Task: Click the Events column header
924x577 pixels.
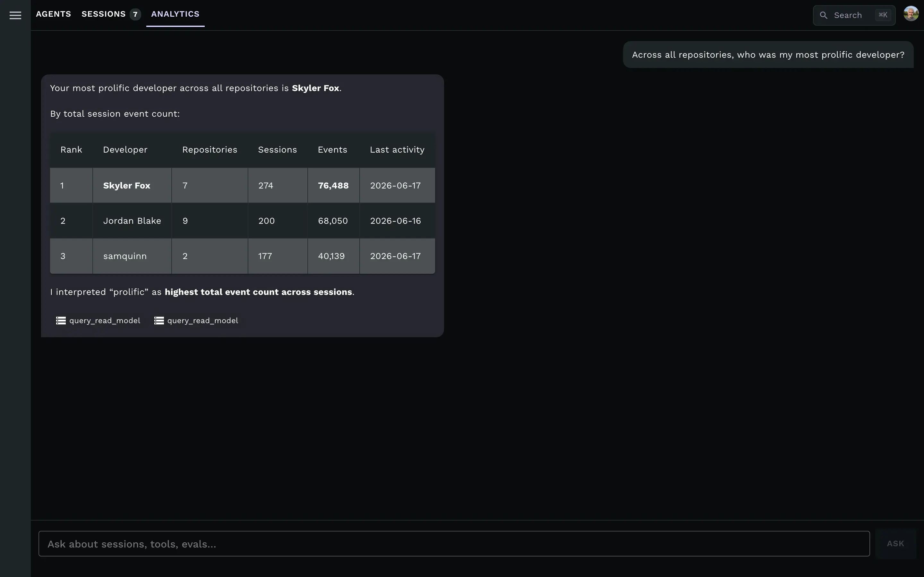Action: point(333,150)
